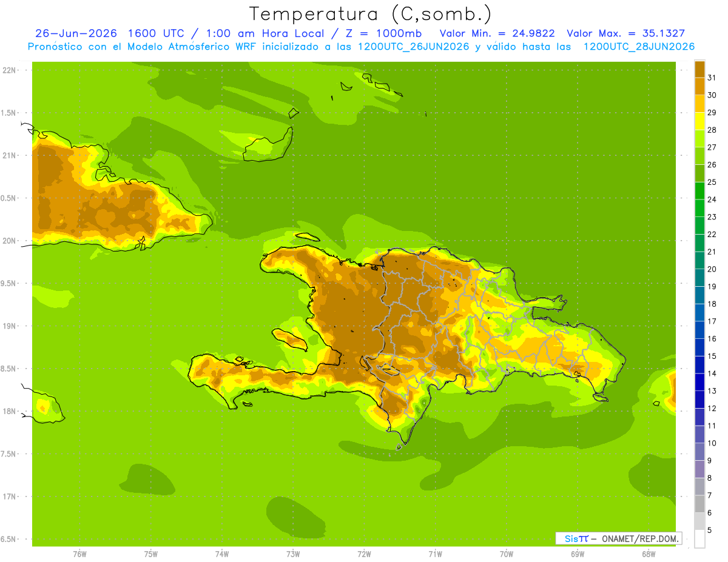Click 'Valor Max. = 35.1327' text
The height and width of the screenshot is (562, 728).
[625, 33]
